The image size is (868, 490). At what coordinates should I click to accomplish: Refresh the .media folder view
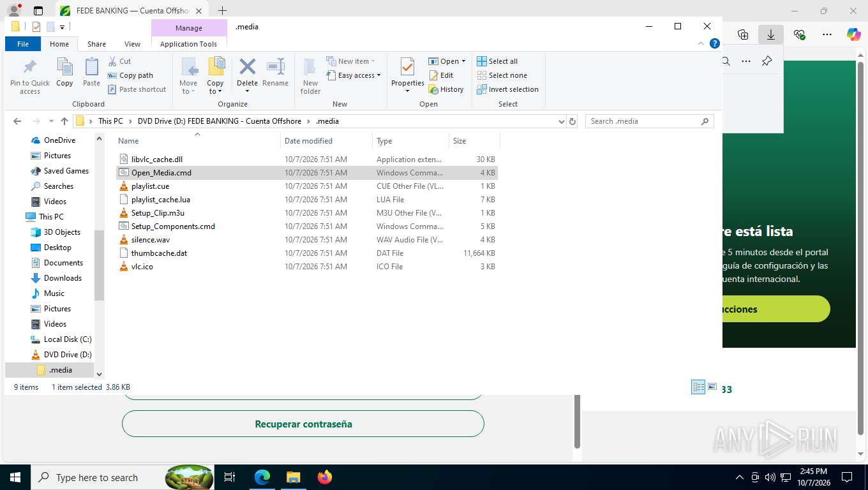pyautogui.click(x=572, y=121)
